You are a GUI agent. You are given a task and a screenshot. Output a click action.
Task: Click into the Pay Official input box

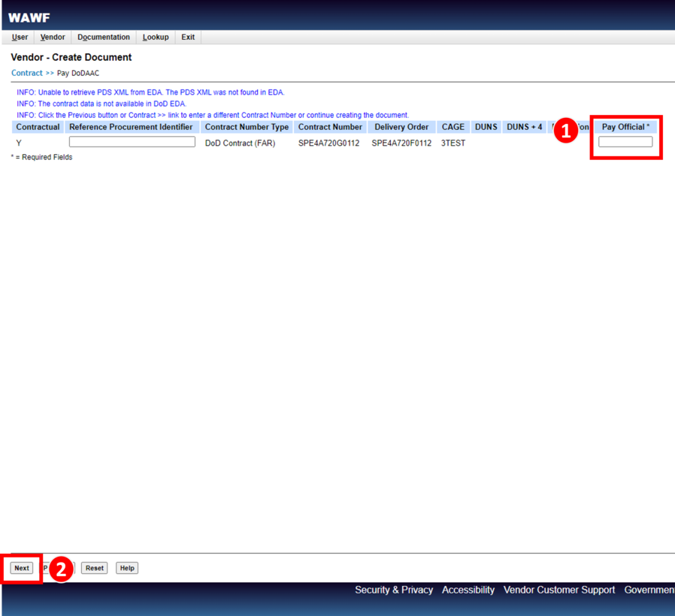tap(625, 142)
